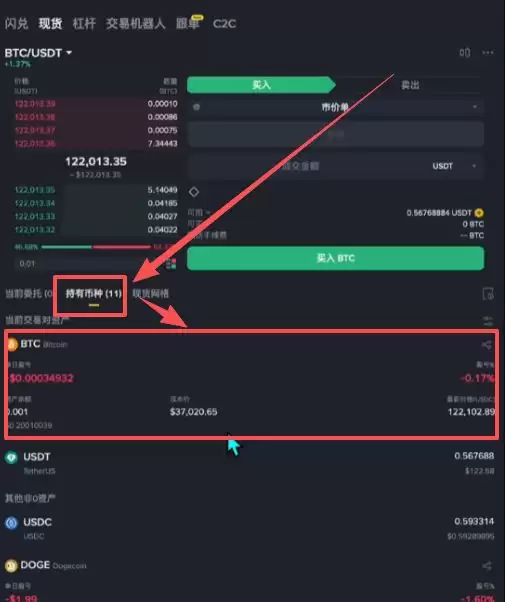Switch to the 杠杆 margin tab
Screen dimensions: 505x602
pos(84,23)
